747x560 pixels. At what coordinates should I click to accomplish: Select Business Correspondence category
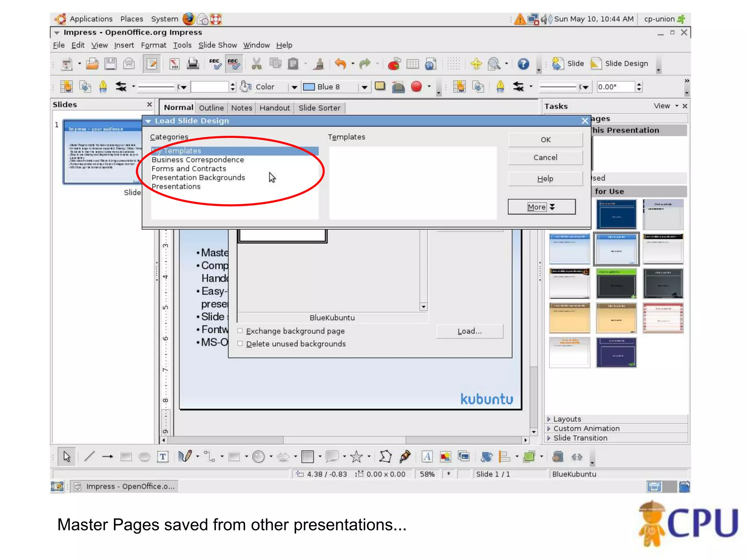tap(198, 160)
